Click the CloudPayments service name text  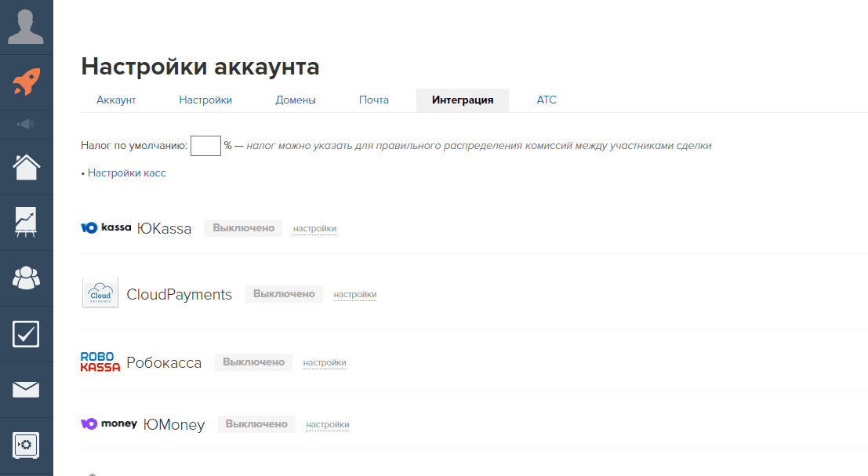[x=180, y=294]
